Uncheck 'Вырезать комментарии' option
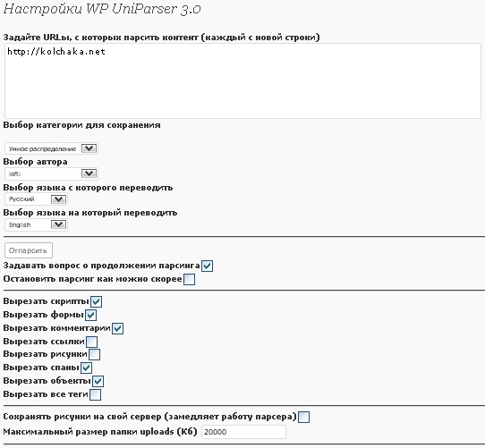Image resolution: width=485 pixels, height=448 pixels. (117, 328)
